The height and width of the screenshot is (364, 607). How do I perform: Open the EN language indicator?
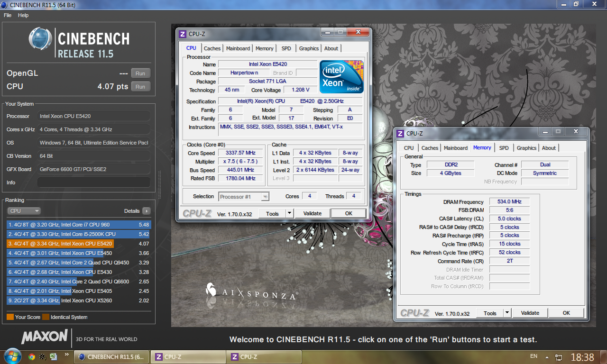coord(533,356)
